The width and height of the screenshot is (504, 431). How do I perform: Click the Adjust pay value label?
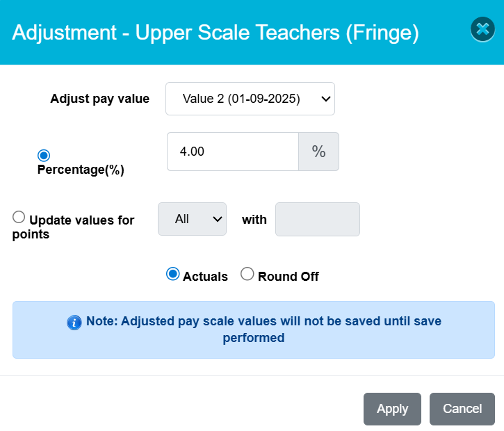click(100, 99)
